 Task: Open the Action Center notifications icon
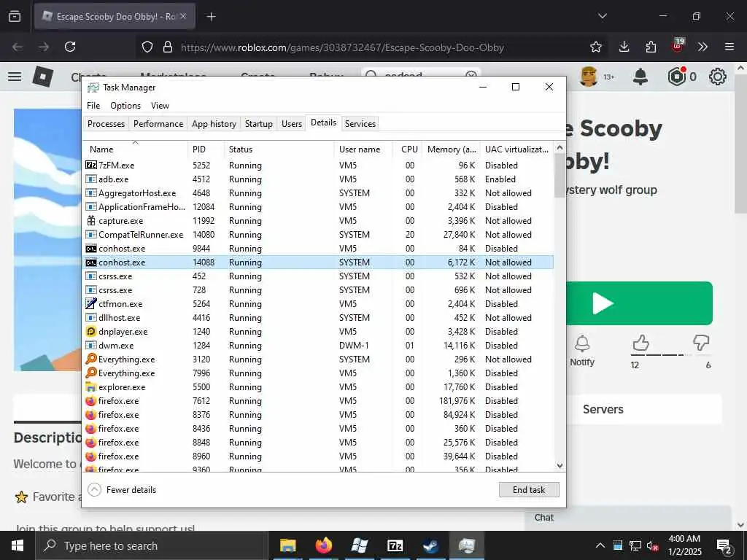click(x=724, y=546)
